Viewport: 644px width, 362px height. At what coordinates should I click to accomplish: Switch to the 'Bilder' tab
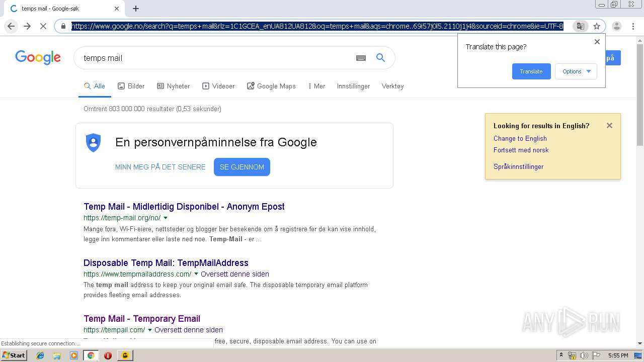point(131,86)
